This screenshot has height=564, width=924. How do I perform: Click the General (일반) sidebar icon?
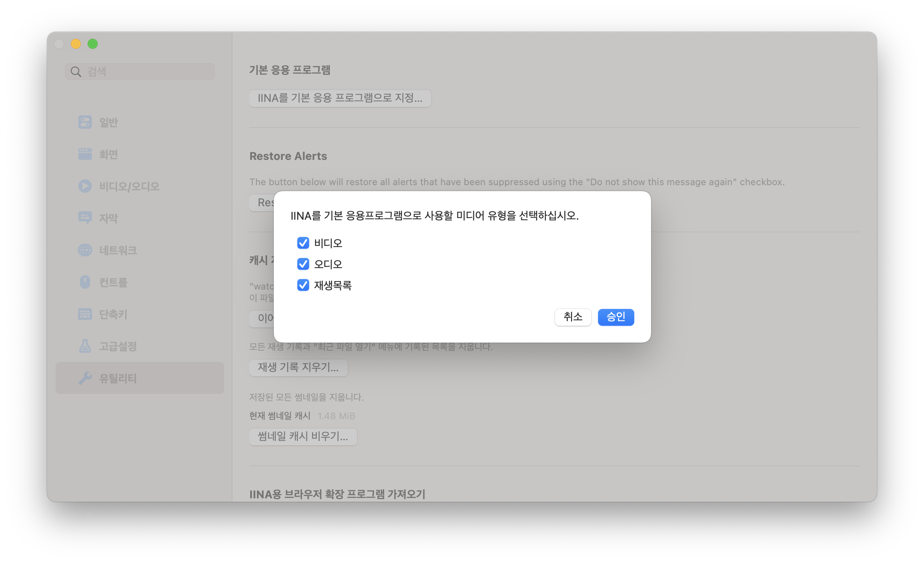pos(85,122)
